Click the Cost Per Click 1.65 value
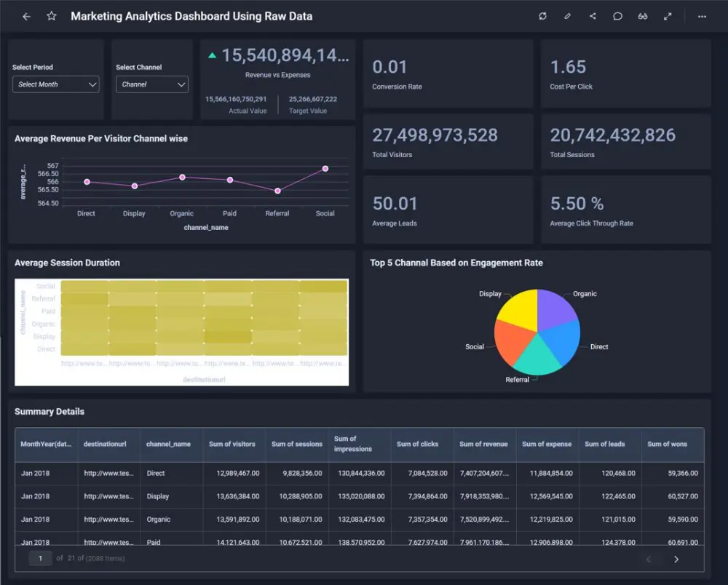728x585 pixels. click(x=568, y=67)
